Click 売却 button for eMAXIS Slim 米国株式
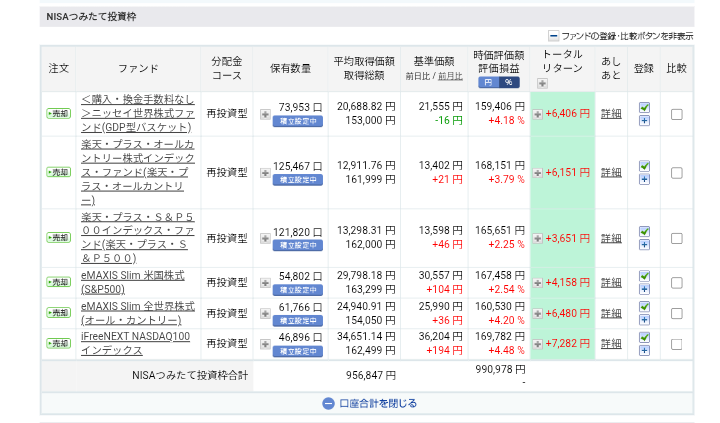This screenshot has height=423, width=720. tap(59, 282)
